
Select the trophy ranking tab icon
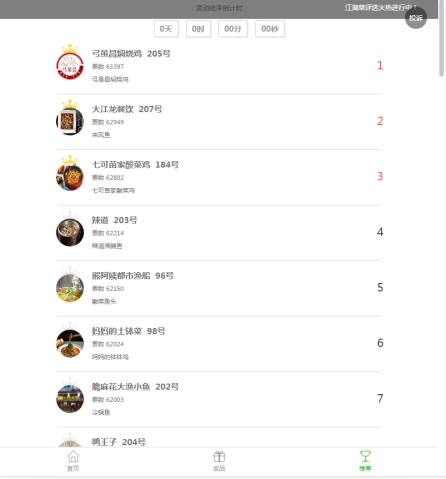(x=365, y=456)
